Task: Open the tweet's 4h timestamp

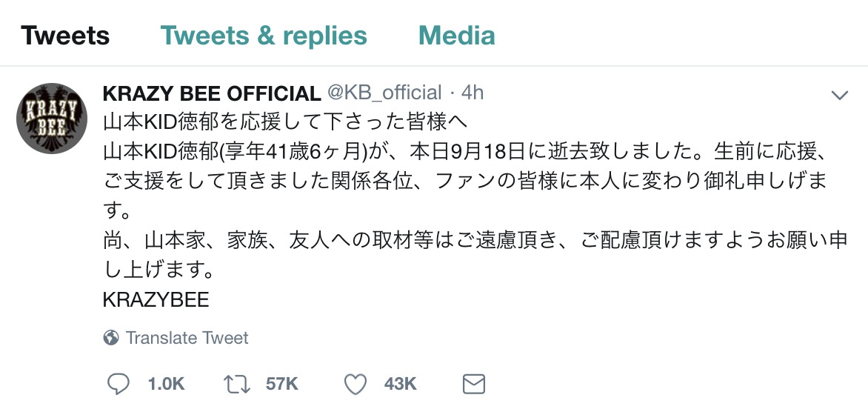Action: coord(473,93)
